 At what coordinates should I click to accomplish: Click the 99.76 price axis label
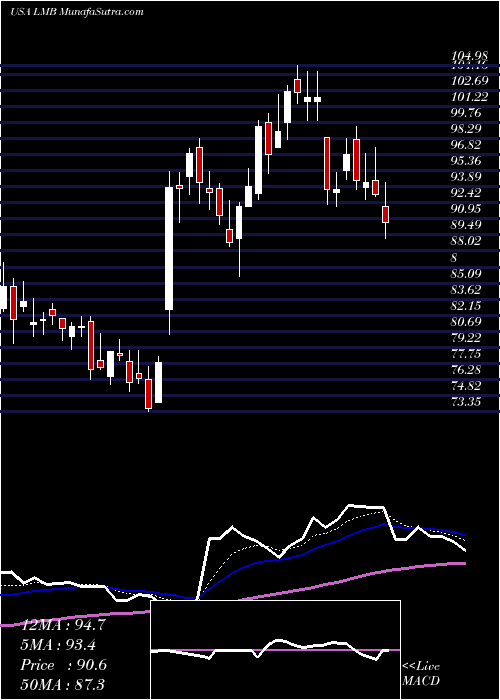tap(467, 113)
